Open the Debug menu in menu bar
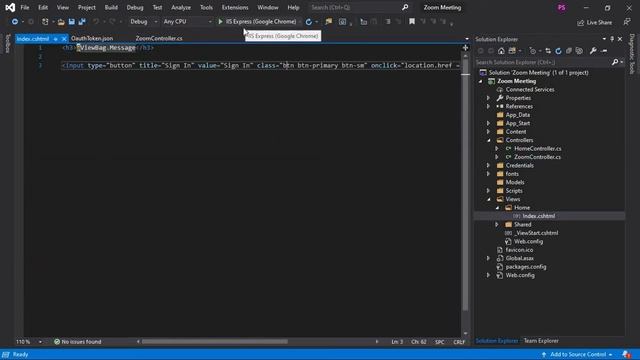640x360 pixels. 135,7
